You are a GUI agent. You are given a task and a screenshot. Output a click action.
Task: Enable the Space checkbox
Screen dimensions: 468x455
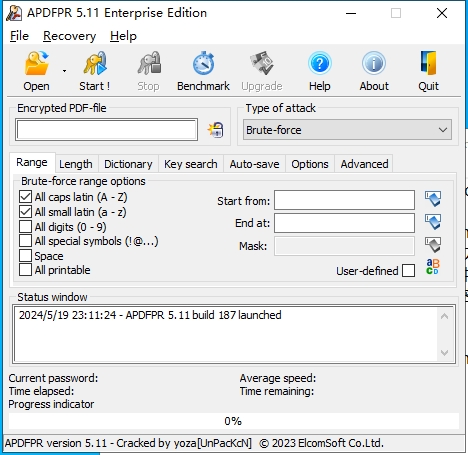tap(25, 256)
